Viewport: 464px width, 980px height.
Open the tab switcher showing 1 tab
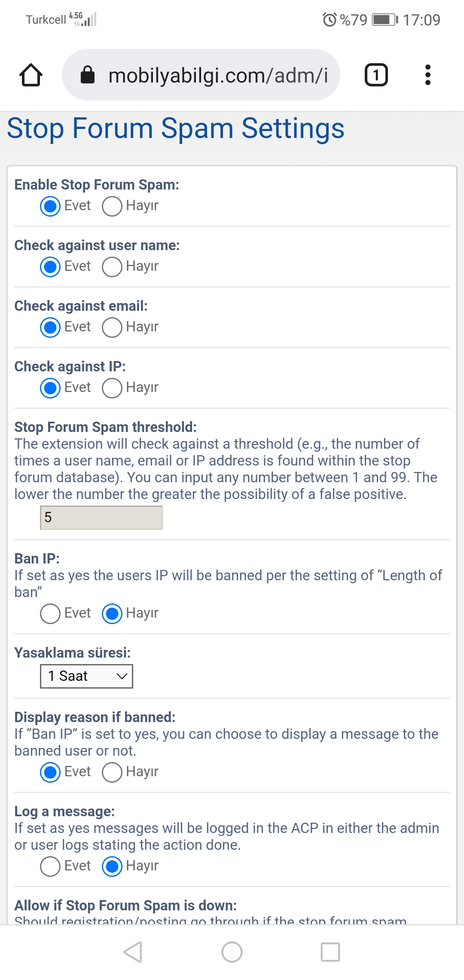click(376, 75)
